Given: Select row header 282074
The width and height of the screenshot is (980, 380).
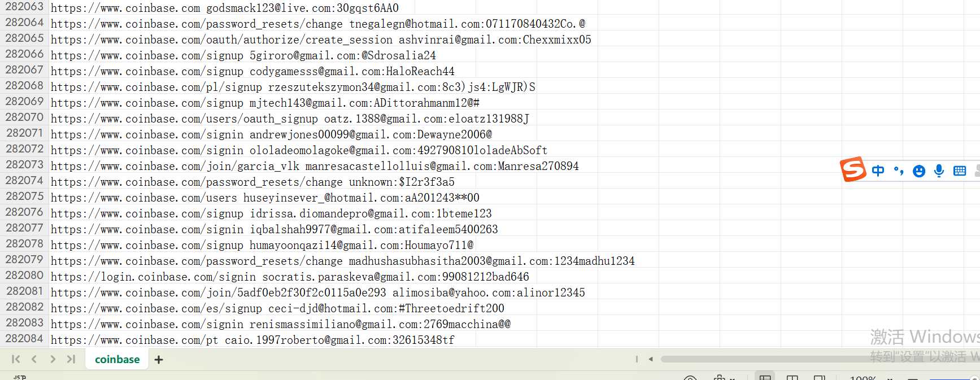Looking at the screenshot, I should click(x=24, y=181).
